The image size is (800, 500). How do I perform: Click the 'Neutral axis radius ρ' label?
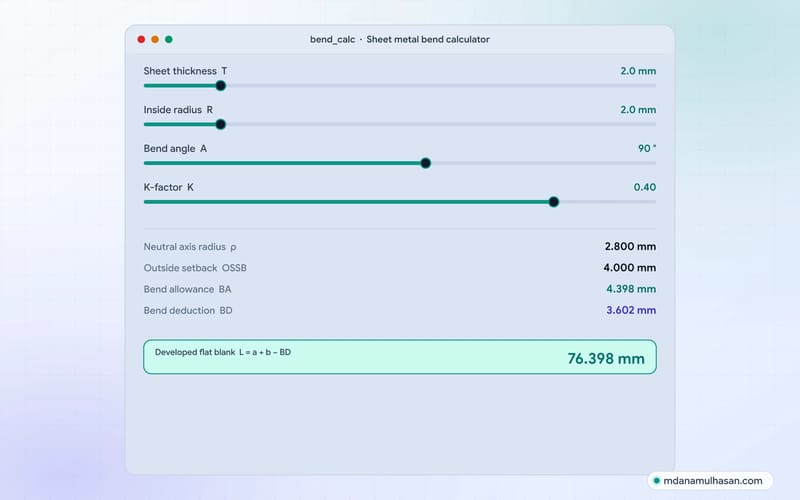190,247
